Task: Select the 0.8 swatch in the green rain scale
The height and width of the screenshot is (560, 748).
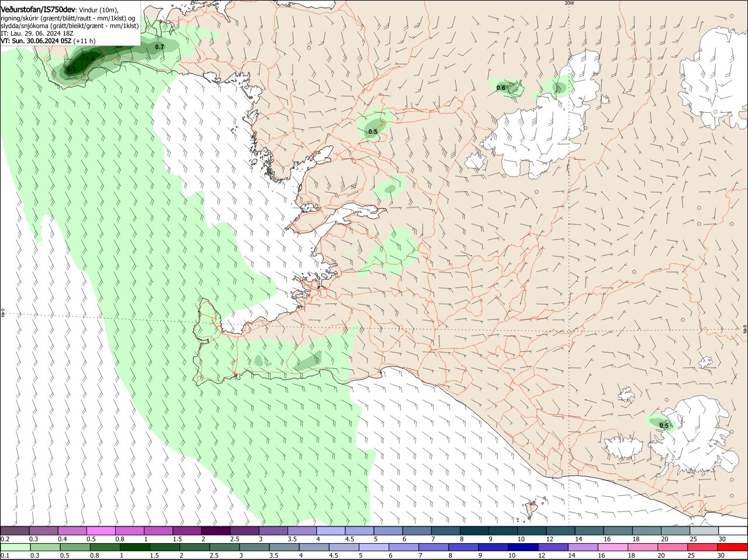Action: (x=105, y=548)
